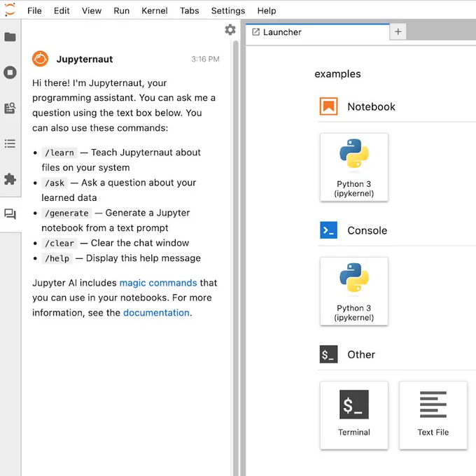The height and width of the screenshot is (476, 476).
Task: Launch Python 3 console card
Action: point(354,291)
